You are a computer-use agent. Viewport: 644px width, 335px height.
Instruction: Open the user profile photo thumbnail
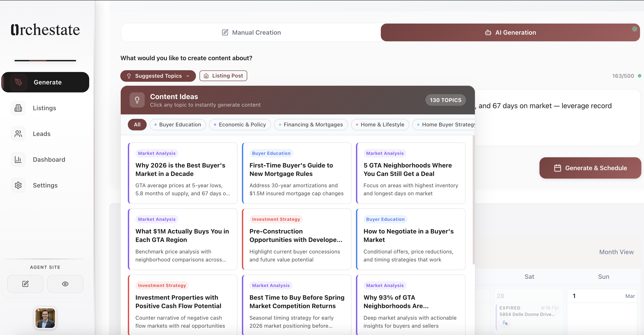coord(45,318)
